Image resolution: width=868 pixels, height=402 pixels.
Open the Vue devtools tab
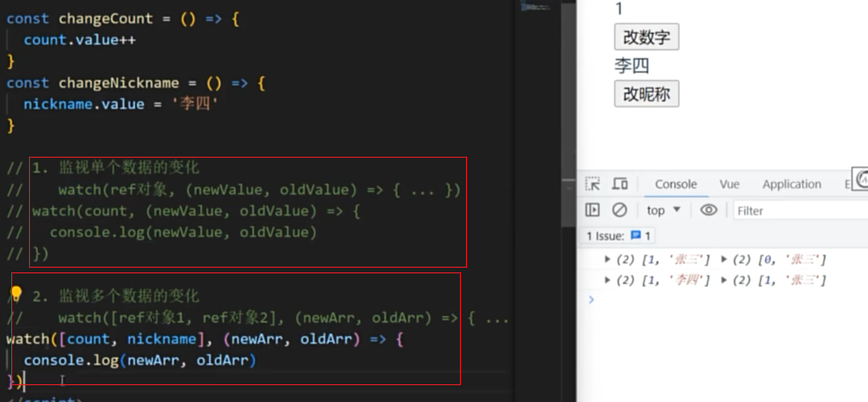tap(729, 184)
